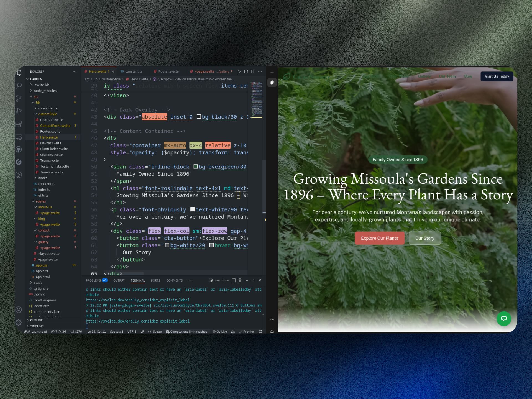
Task: Click bg-evergreen/80 color swatch on line 50
Action: 196,167
